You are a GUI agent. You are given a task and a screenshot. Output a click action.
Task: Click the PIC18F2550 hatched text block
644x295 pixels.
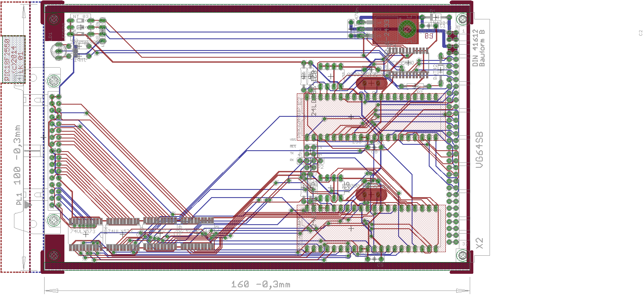coord(13,60)
